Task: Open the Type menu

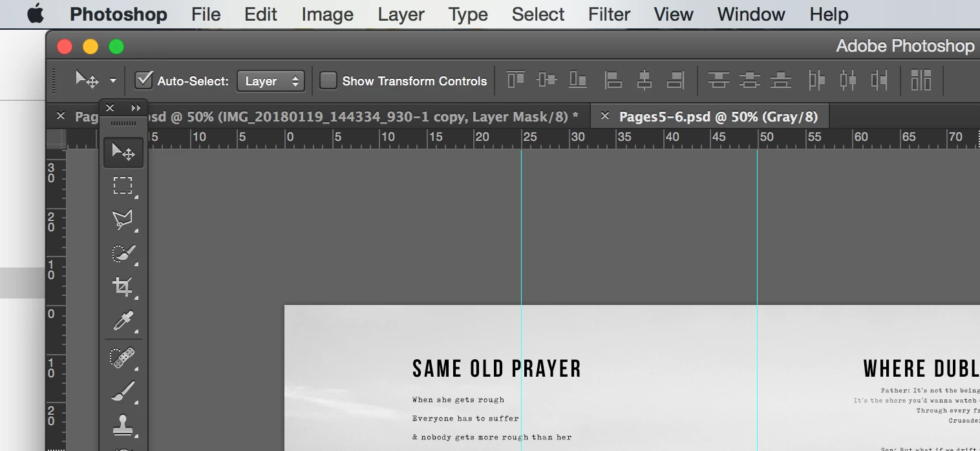Action: pos(468,14)
